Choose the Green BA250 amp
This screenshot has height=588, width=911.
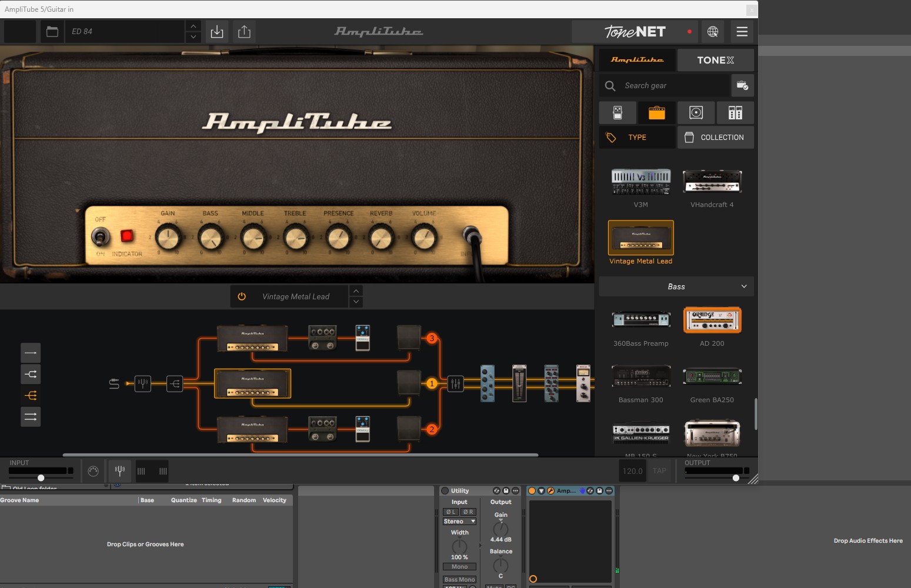pos(712,376)
